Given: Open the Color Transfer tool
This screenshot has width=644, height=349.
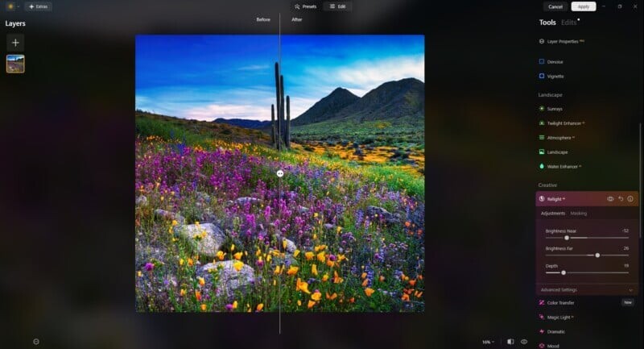Looking at the screenshot, I should (x=560, y=302).
